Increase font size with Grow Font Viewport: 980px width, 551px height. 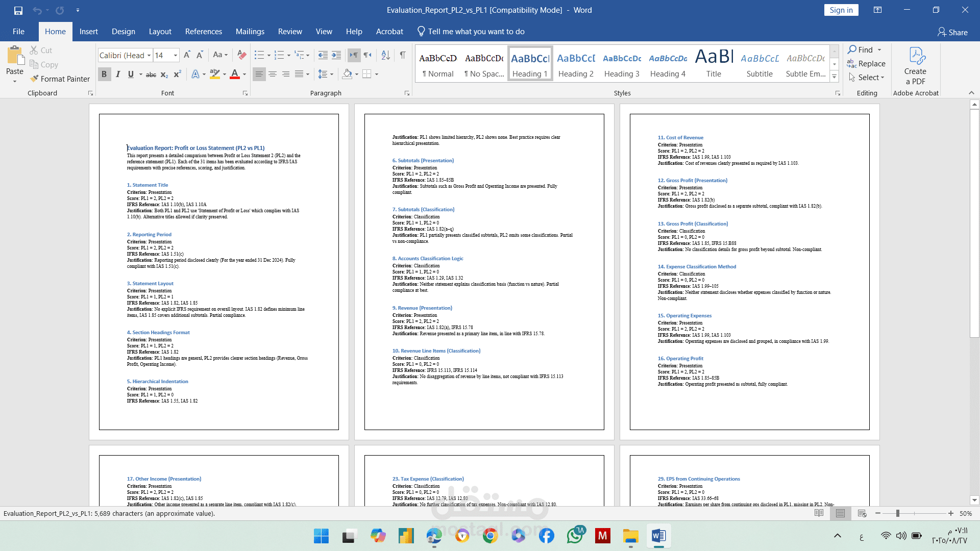pos(187,55)
